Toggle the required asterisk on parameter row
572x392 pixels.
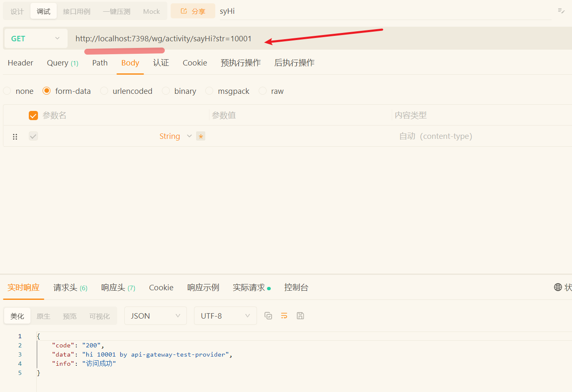(x=201, y=136)
